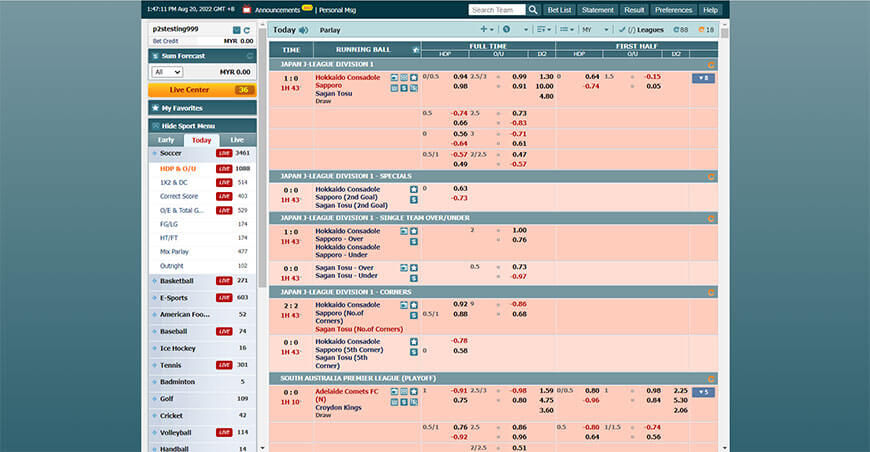Open the Outright market
870x452 pixels.
click(171, 266)
